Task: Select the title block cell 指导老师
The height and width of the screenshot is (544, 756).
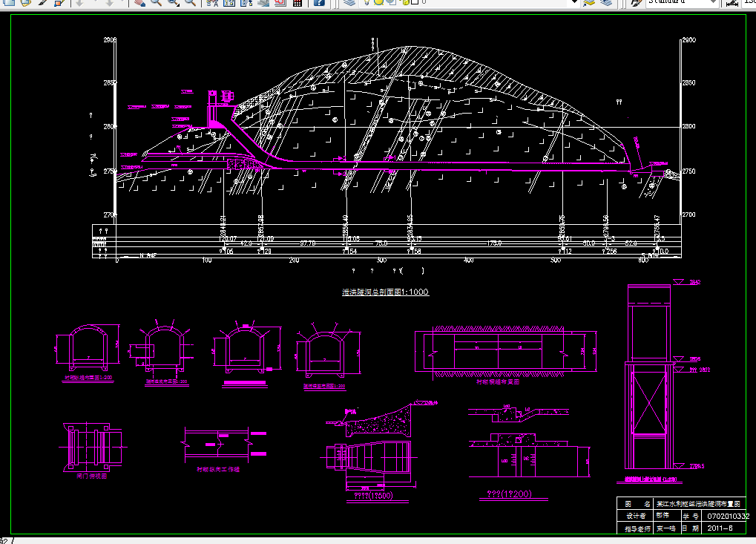Action: tap(637, 528)
